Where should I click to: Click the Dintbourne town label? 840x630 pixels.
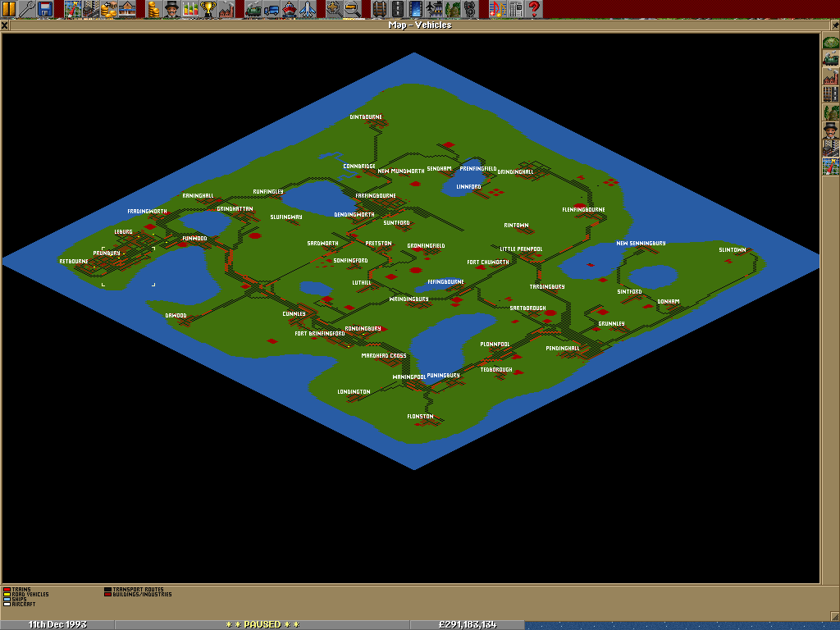coord(366,116)
